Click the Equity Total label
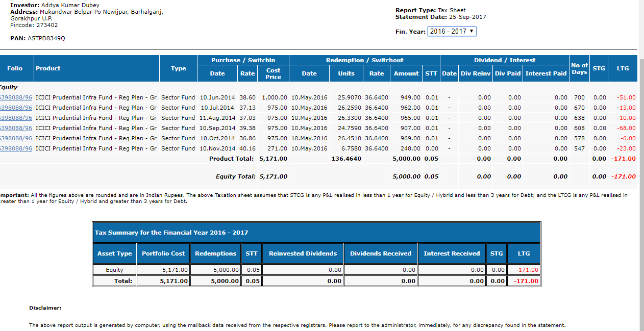The width and height of the screenshot is (644, 331). coord(235,176)
